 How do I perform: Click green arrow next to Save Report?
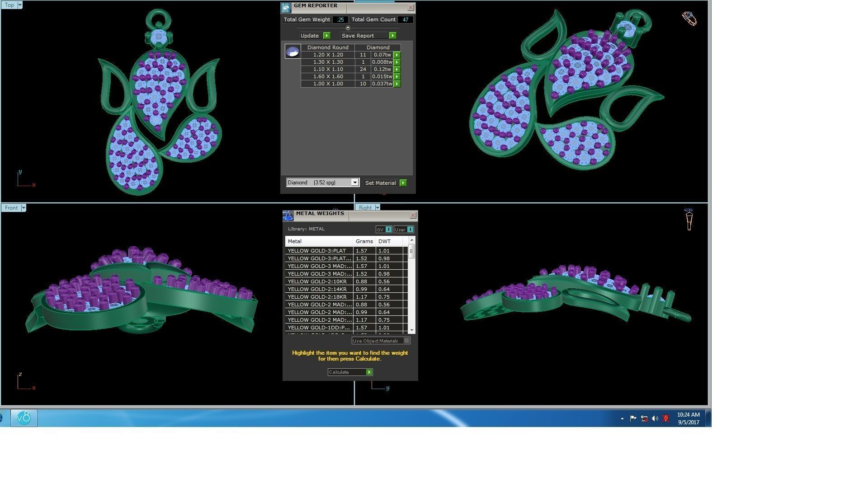click(392, 36)
